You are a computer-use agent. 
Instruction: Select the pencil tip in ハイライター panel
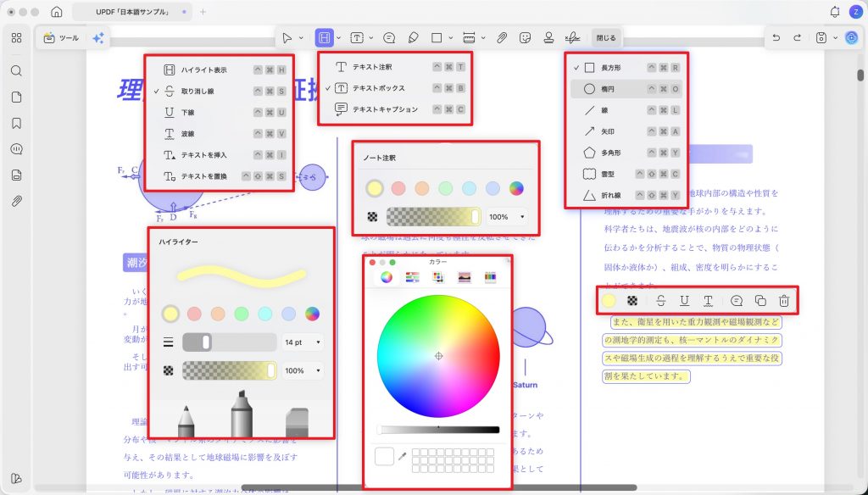pyautogui.click(x=186, y=421)
